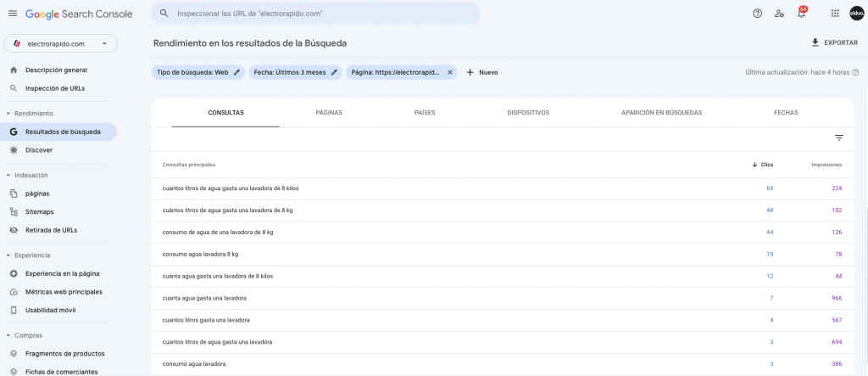Open the Google apps grid
This screenshot has width=868, height=376.
[x=835, y=14]
